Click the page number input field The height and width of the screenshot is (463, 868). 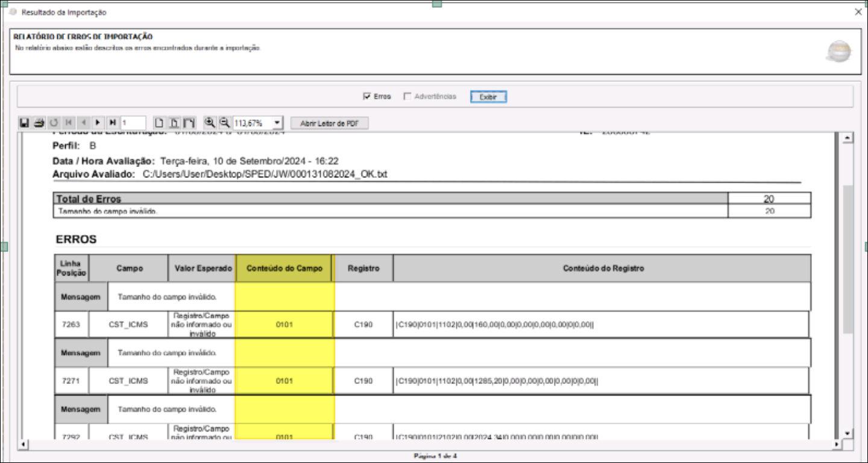click(133, 123)
